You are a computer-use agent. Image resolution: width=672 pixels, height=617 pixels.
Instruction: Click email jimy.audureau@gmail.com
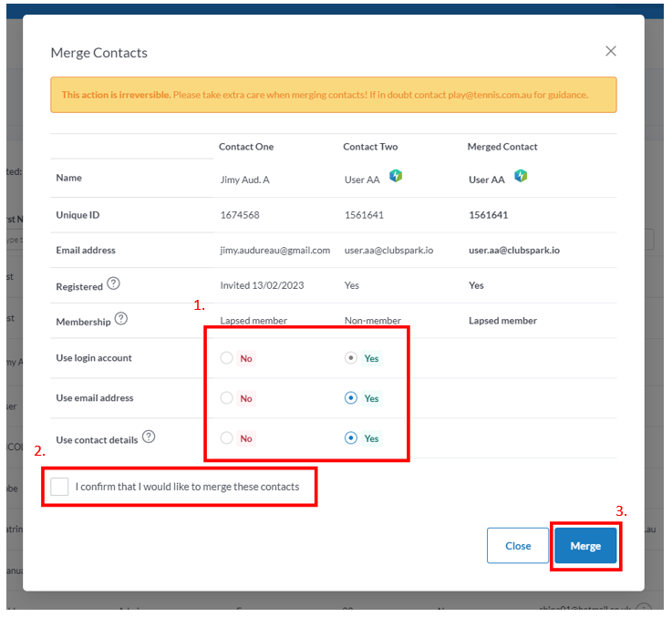(x=275, y=251)
